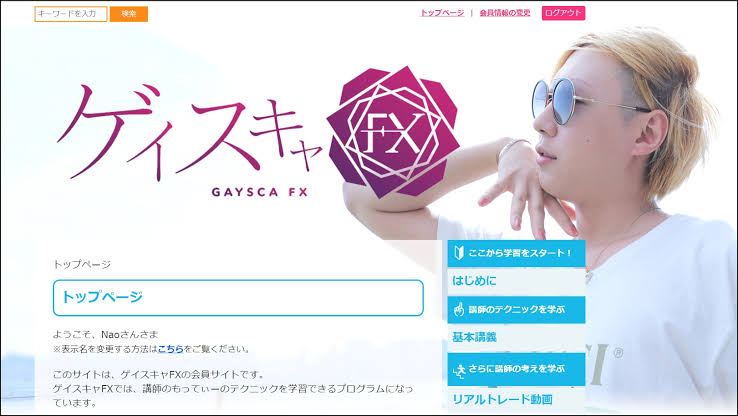Click the keyword search input field
This screenshot has height=416, width=738.
tap(71, 14)
